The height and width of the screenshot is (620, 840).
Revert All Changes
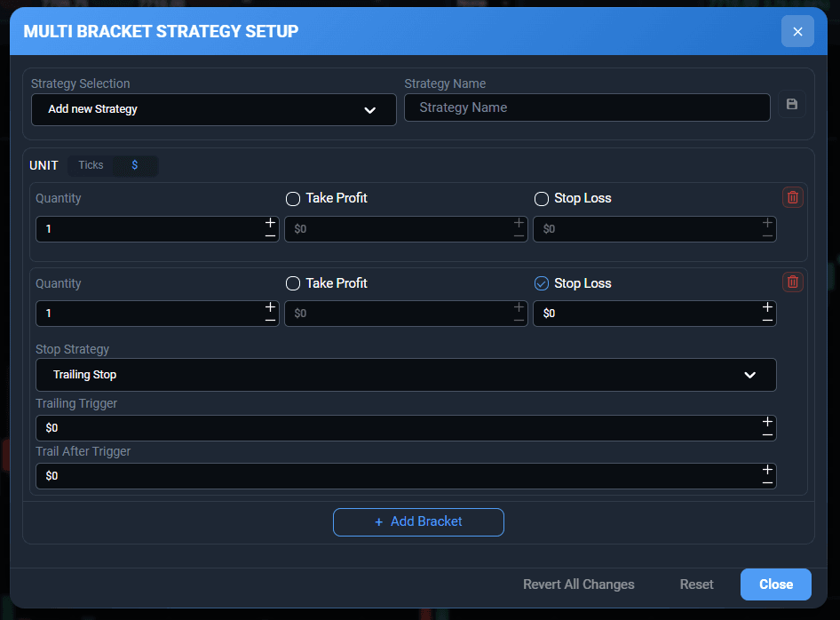click(x=579, y=584)
